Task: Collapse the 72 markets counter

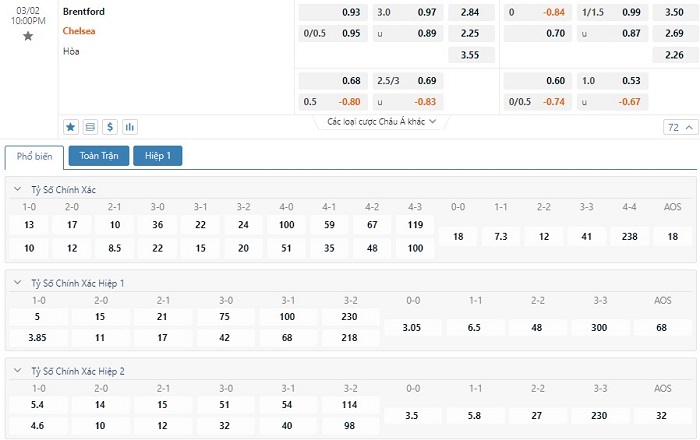Action: 679,127
